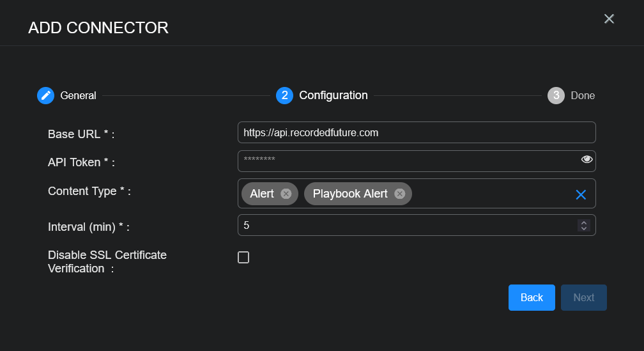This screenshot has width=644, height=351.
Task: Click the Next button
Action: [583, 297]
